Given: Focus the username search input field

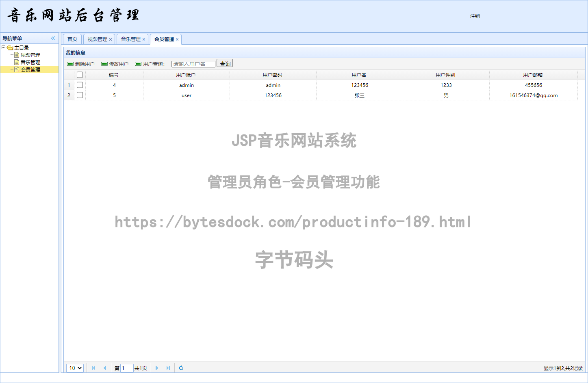Looking at the screenshot, I should pyautogui.click(x=193, y=64).
